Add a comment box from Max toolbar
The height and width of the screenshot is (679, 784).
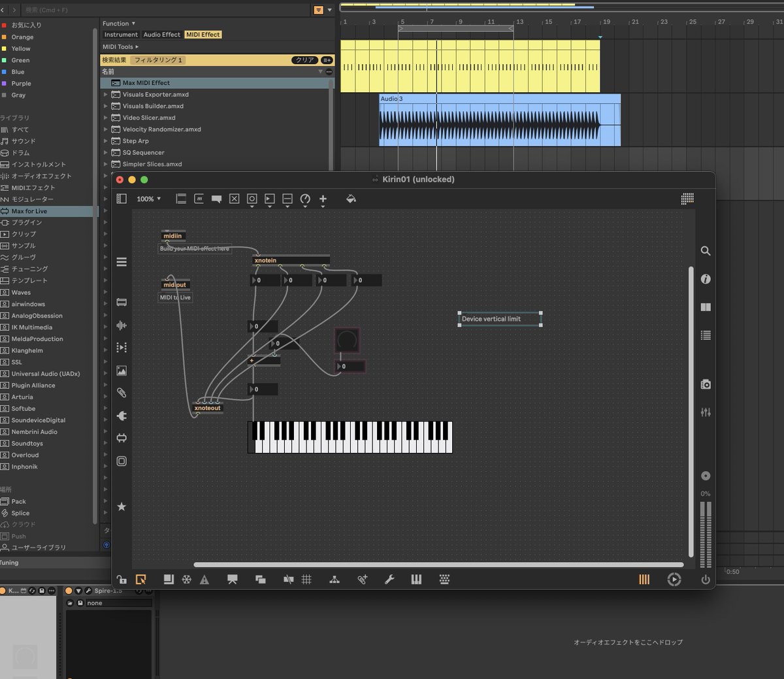217,199
